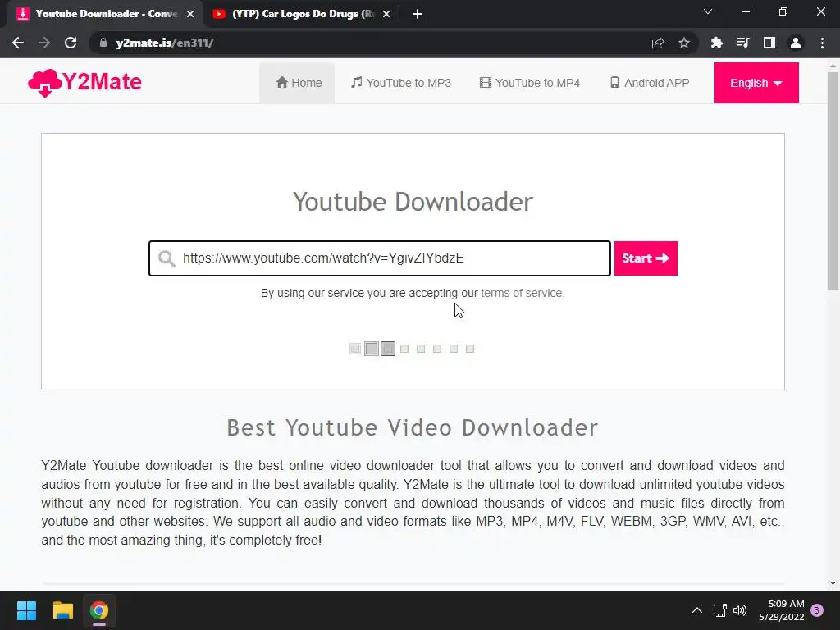
Task: Open the tab search chevron
Action: (708, 11)
